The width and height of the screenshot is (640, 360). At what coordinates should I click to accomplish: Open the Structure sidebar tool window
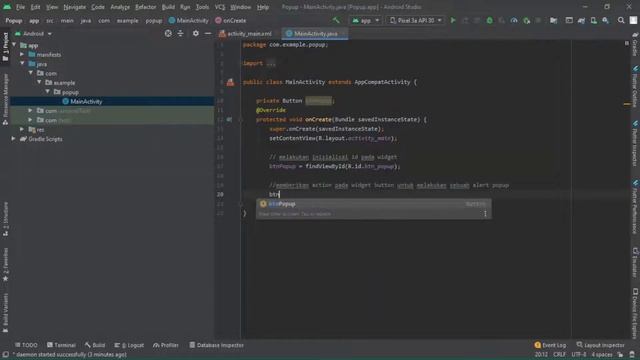pyautogui.click(x=5, y=219)
